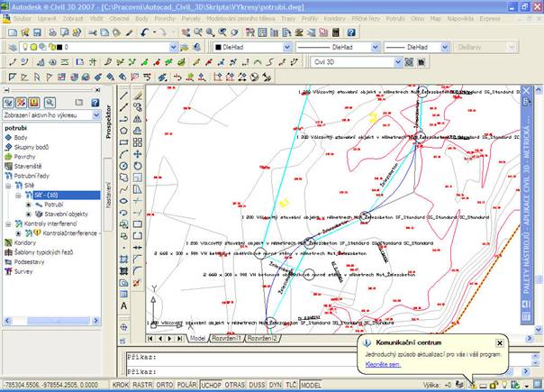The width and height of the screenshot is (544, 392).
Task: Expand the Potrubí tree node
Action: [29, 205]
